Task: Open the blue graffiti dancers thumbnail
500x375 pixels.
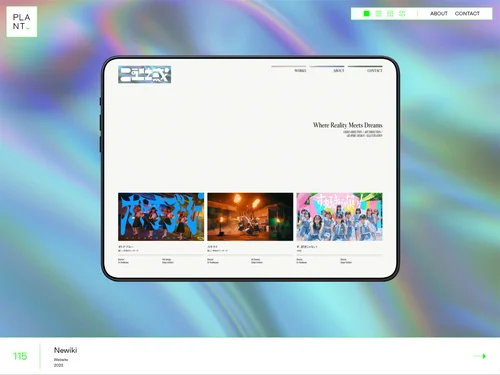Action: click(161, 217)
